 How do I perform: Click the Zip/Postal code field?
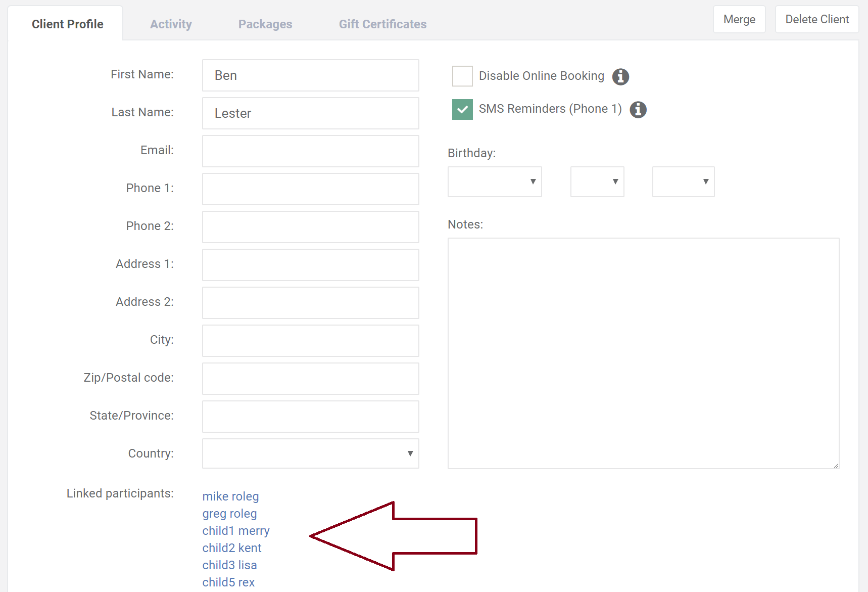(x=311, y=379)
